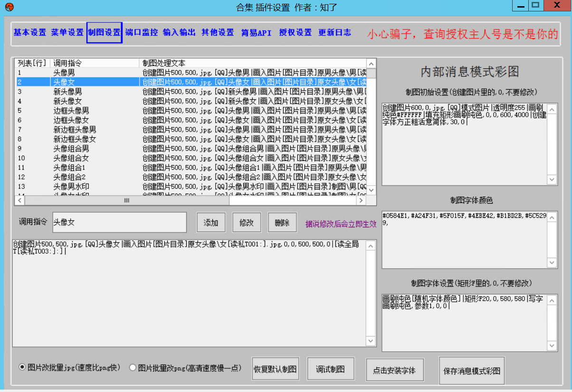This screenshot has width=572, height=392.
Task: Click into the 制图字体设置 text box
Action: coord(465,323)
